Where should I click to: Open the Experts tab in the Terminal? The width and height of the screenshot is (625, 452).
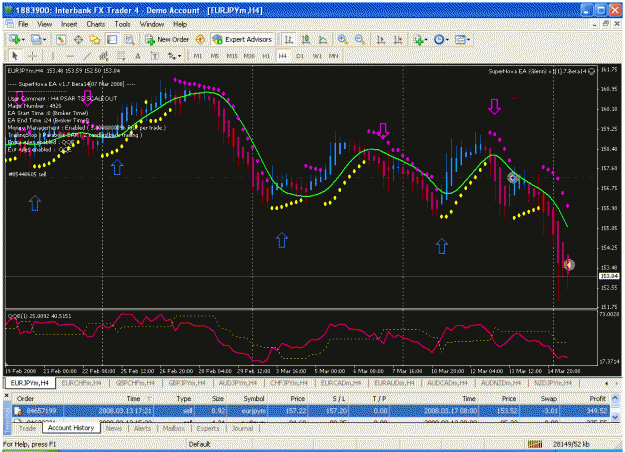pyautogui.click(x=208, y=428)
